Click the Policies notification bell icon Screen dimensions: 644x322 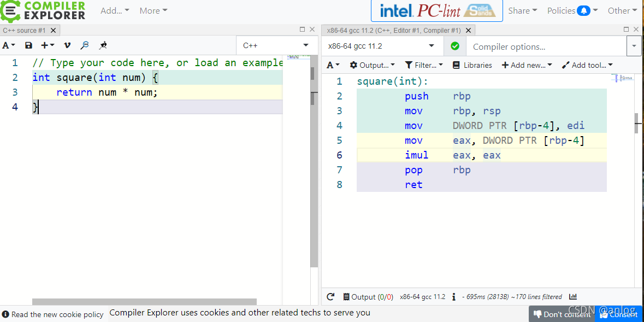click(583, 11)
